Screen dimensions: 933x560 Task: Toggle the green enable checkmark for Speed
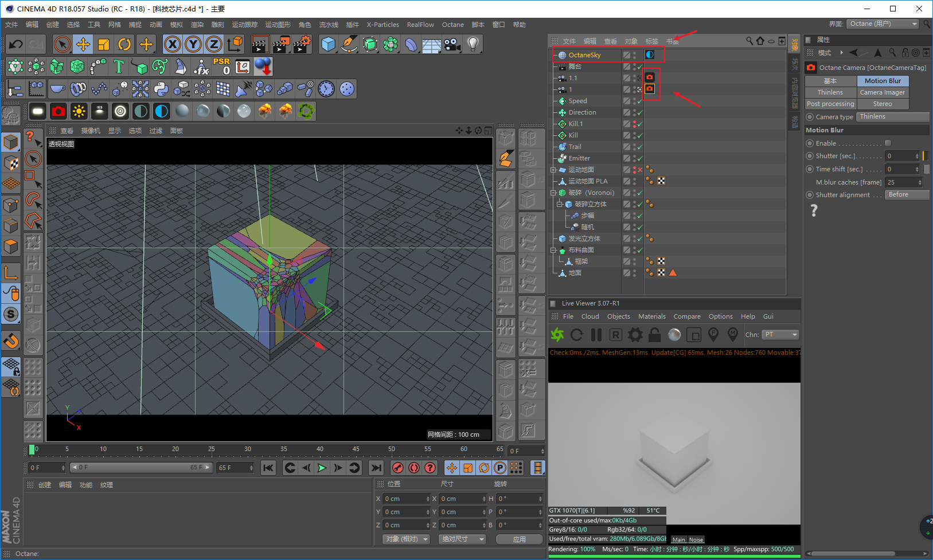point(640,101)
